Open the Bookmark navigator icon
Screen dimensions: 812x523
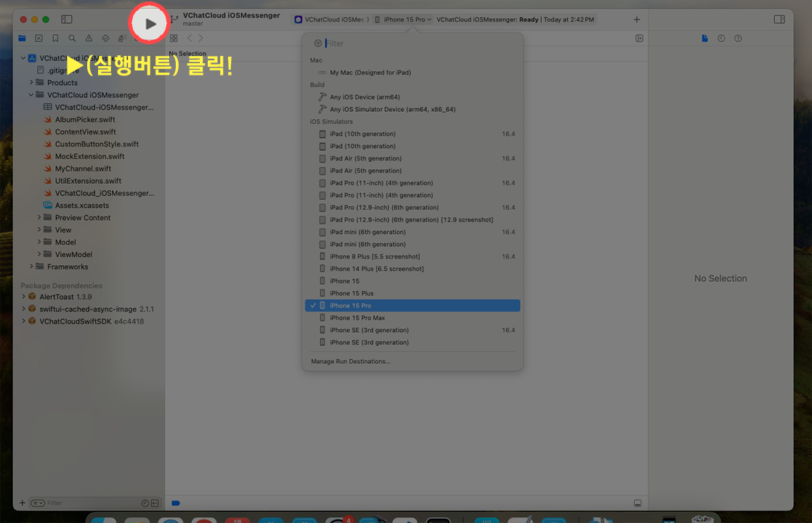tap(55, 38)
